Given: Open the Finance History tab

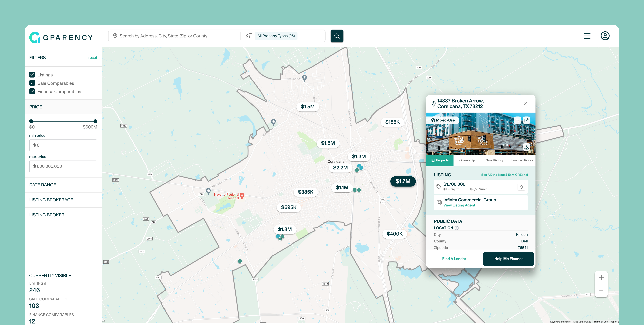Looking at the screenshot, I should tap(522, 160).
